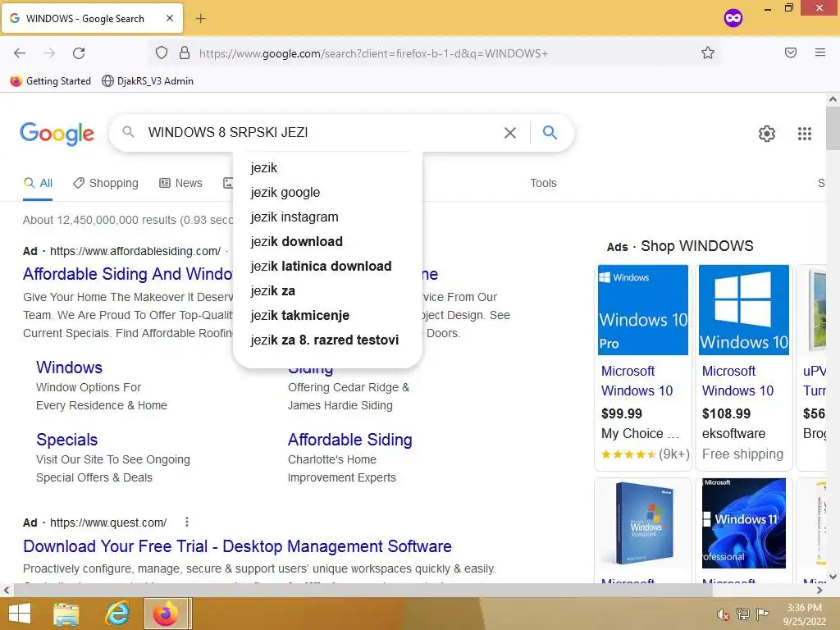
Task: Click the browser forward arrow
Action: 49,53
